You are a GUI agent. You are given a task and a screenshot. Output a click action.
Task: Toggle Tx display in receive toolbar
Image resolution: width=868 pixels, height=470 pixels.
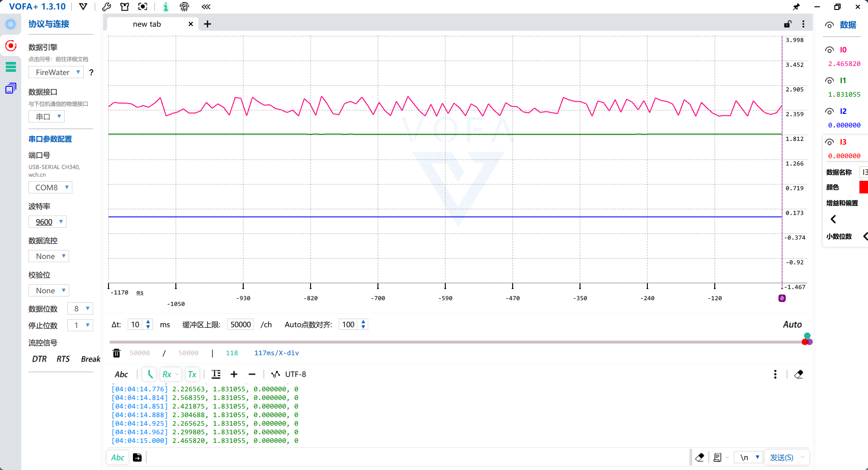pos(192,374)
